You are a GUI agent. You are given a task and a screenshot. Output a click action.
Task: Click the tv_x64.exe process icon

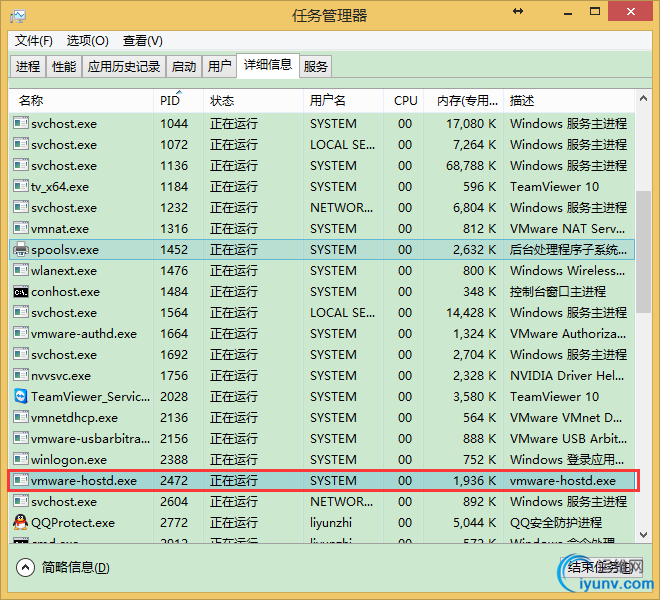tap(21, 186)
